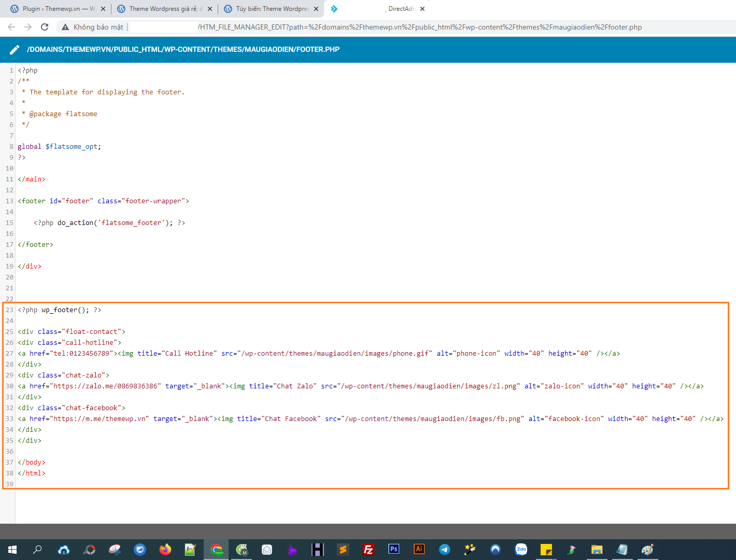
Task: Open Firefox from the taskbar
Action: tap(165, 549)
